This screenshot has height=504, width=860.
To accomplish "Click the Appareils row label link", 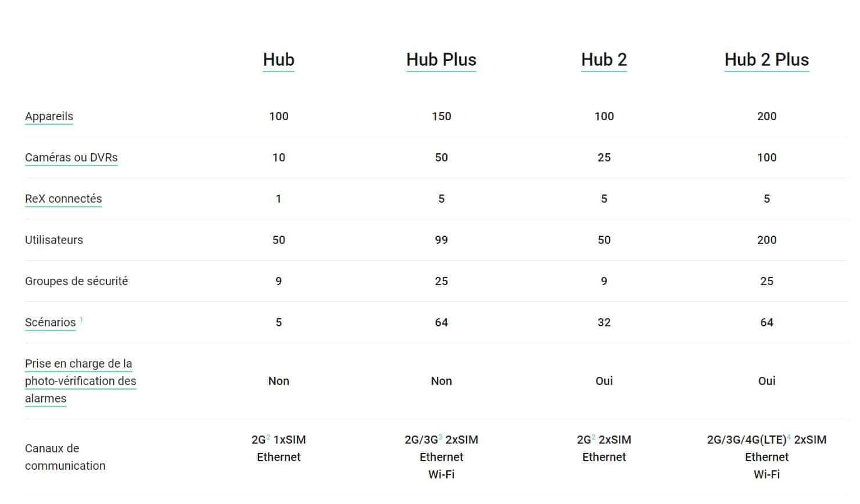I will (x=49, y=116).
